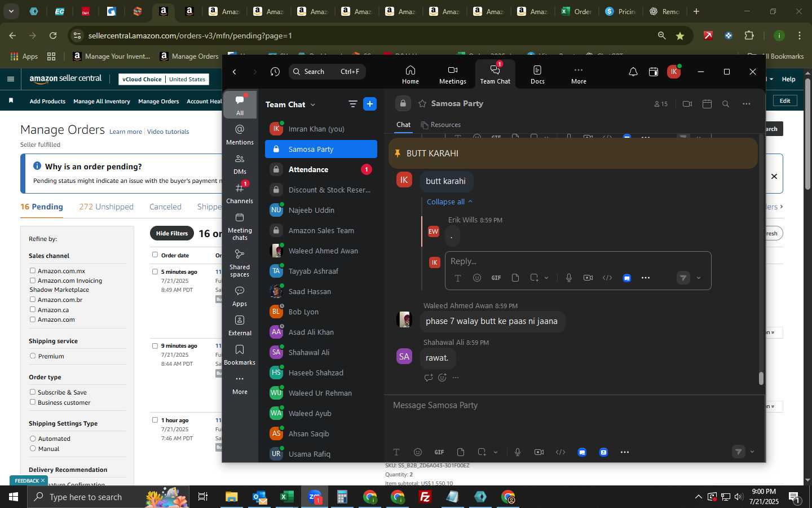Select Automated shipping settings type
The height and width of the screenshot is (508, 812).
[x=33, y=439]
